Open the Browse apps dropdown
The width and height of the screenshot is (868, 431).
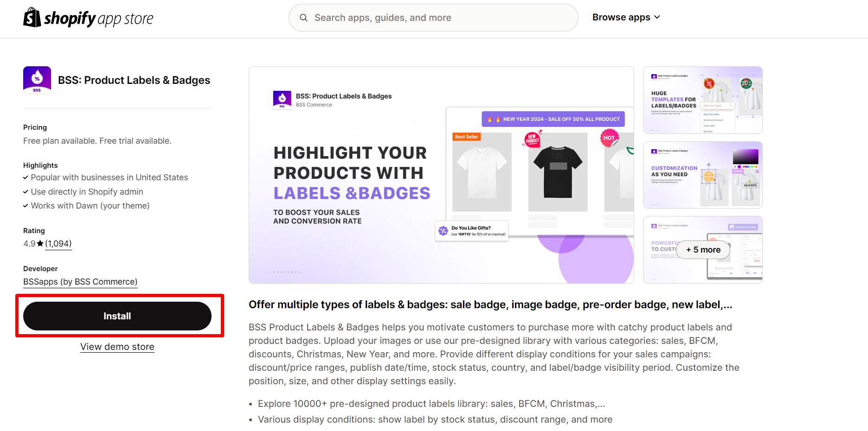click(x=621, y=17)
